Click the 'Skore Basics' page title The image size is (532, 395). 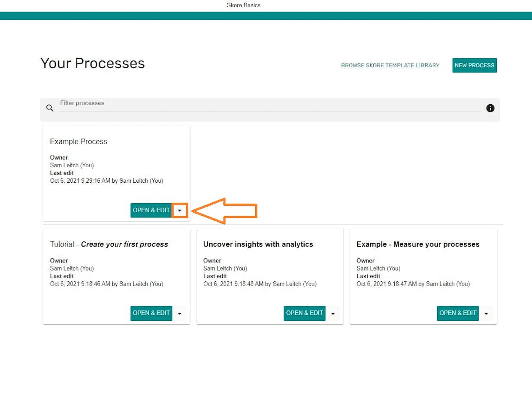[x=244, y=5]
